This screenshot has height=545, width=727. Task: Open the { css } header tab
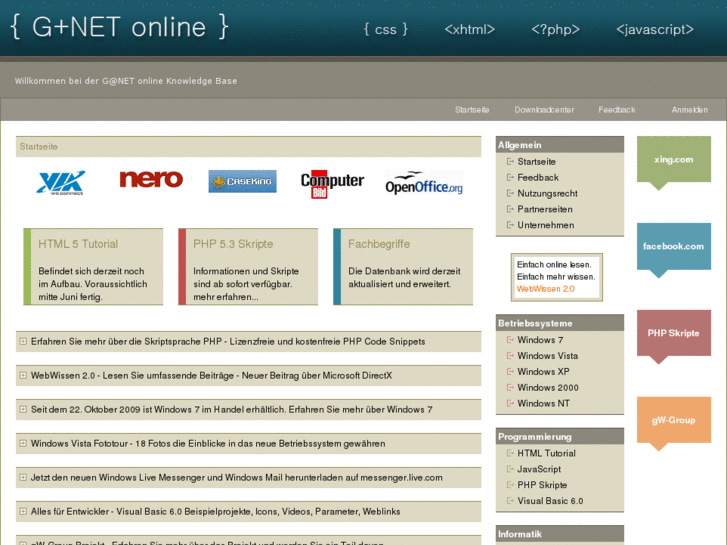click(386, 29)
